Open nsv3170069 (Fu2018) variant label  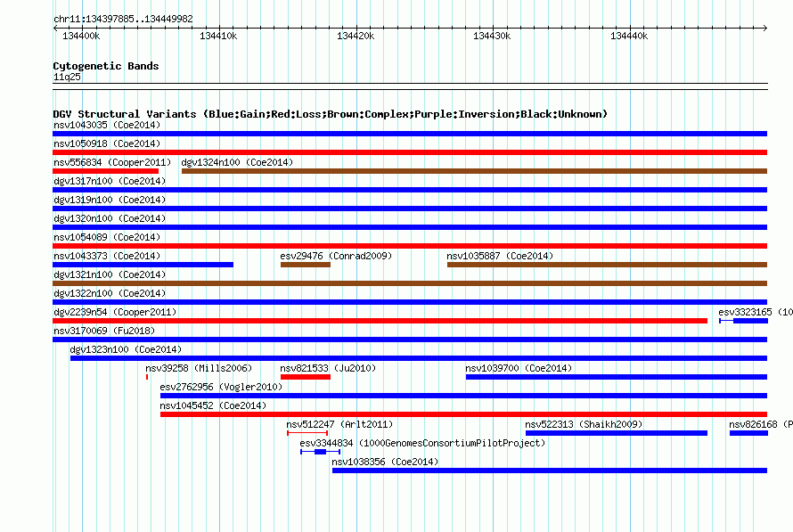click(x=104, y=331)
